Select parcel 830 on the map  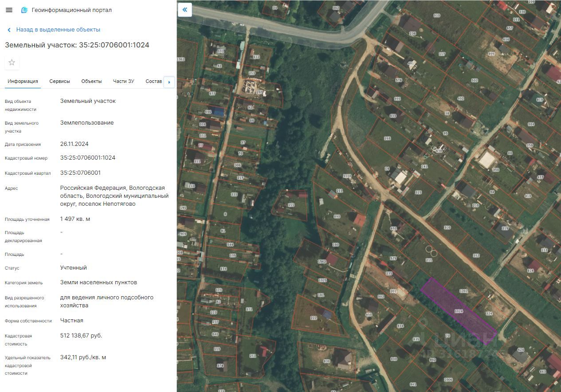click(x=327, y=361)
